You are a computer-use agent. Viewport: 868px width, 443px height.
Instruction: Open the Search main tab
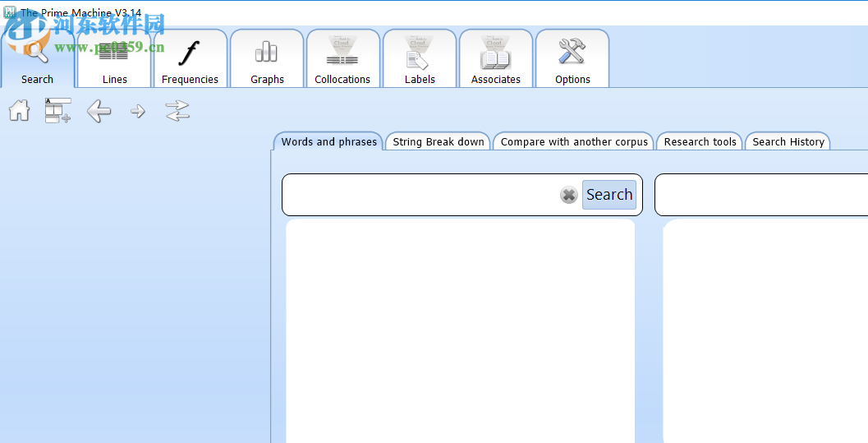tap(37, 58)
